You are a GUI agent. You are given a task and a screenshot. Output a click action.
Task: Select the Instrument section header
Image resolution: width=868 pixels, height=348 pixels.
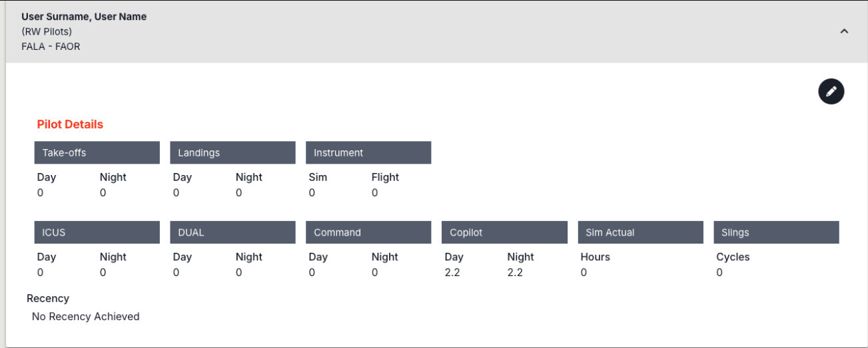[368, 152]
